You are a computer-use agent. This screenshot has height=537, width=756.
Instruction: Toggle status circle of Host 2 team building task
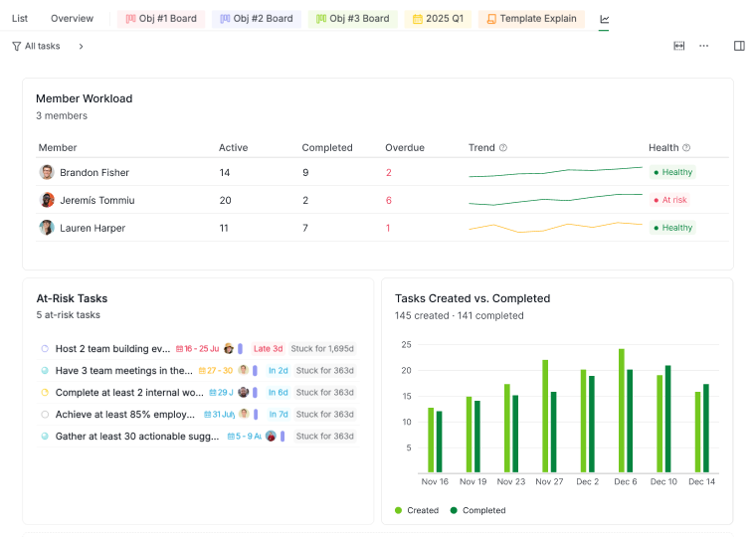(x=45, y=348)
